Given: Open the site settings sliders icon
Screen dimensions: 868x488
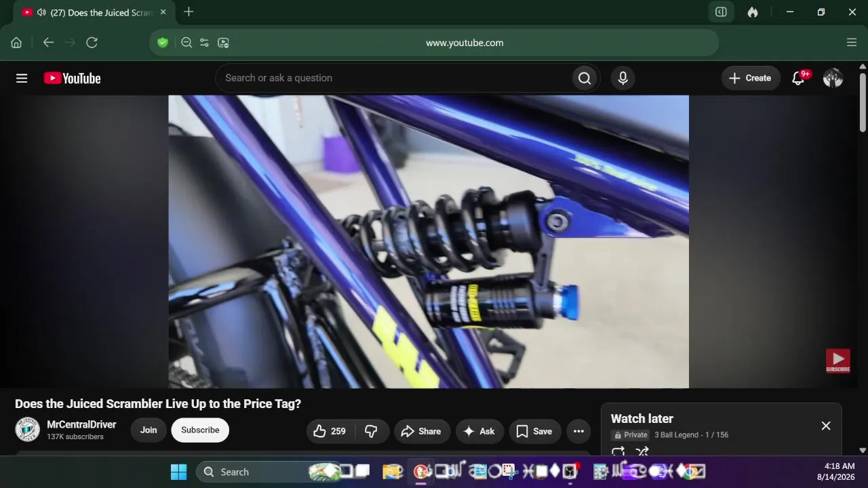Looking at the screenshot, I should pos(204,43).
